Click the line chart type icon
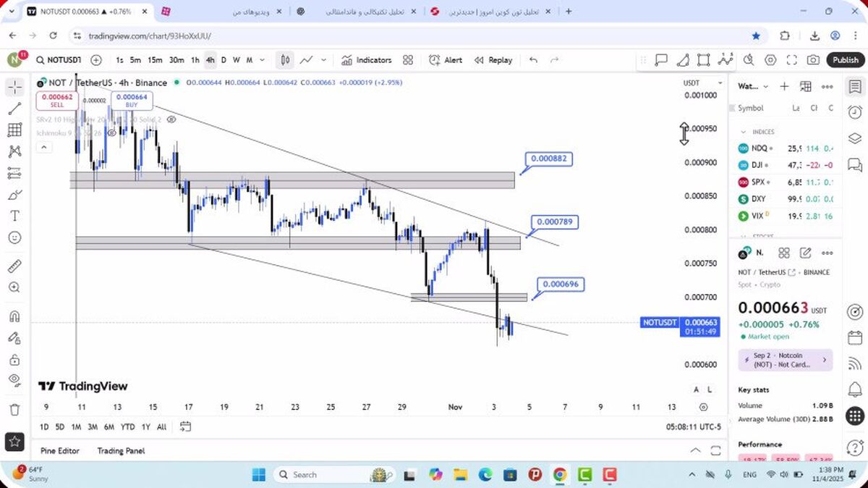The height and width of the screenshot is (488, 868). [307, 60]
